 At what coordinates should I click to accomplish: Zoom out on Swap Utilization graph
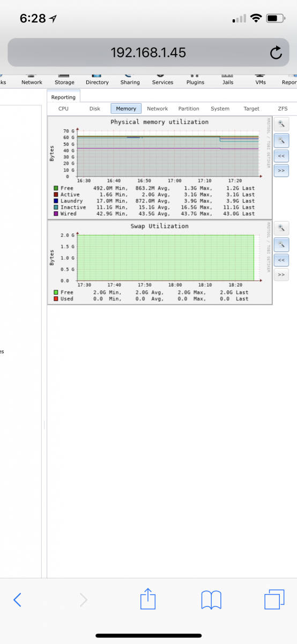281,244
